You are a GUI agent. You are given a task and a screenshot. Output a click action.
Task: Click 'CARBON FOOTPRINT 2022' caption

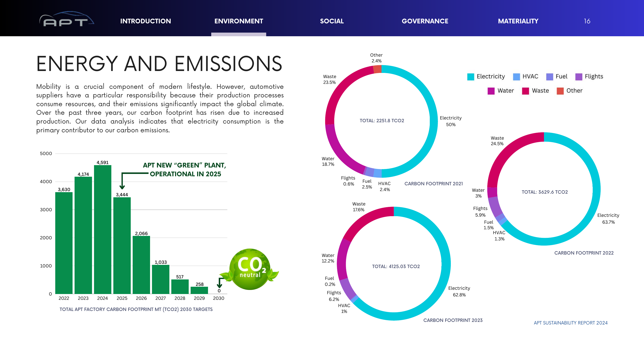(584, 253)
